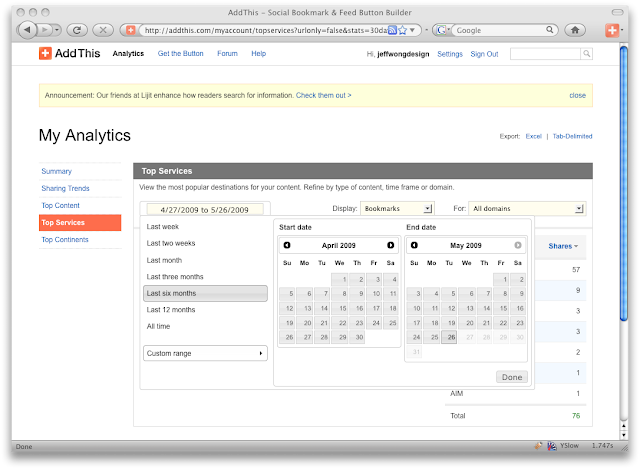Go to previous month in Start date calendar
The width and height of the screenshot is (640, 469).
(x=287, y=245)
